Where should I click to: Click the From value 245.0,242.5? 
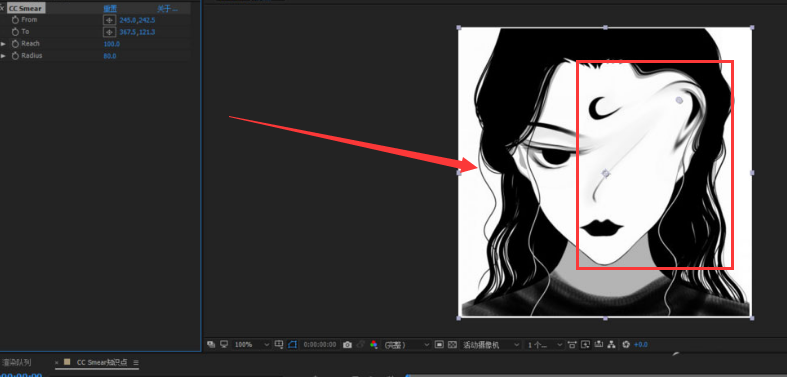click(137, 20)
